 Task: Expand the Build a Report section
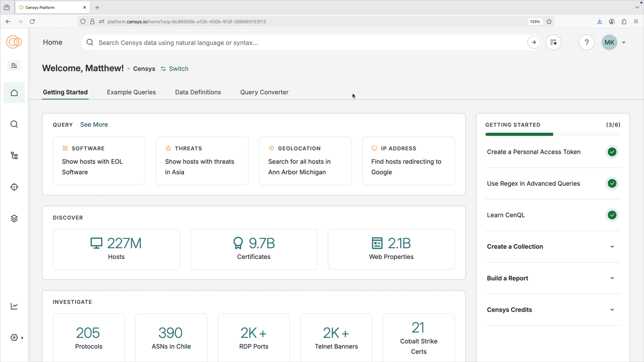(553, 279)
